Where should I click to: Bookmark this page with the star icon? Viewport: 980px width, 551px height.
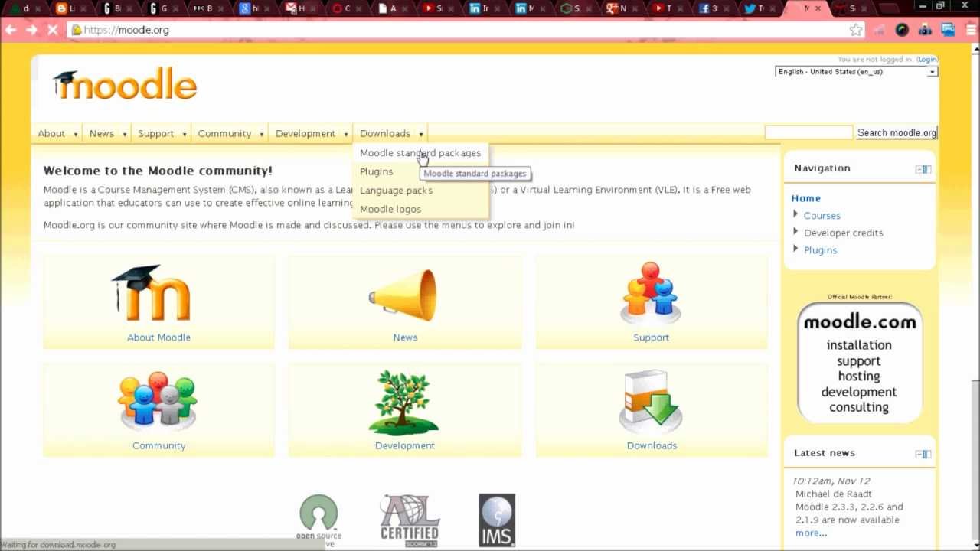(x=856, y=30)
